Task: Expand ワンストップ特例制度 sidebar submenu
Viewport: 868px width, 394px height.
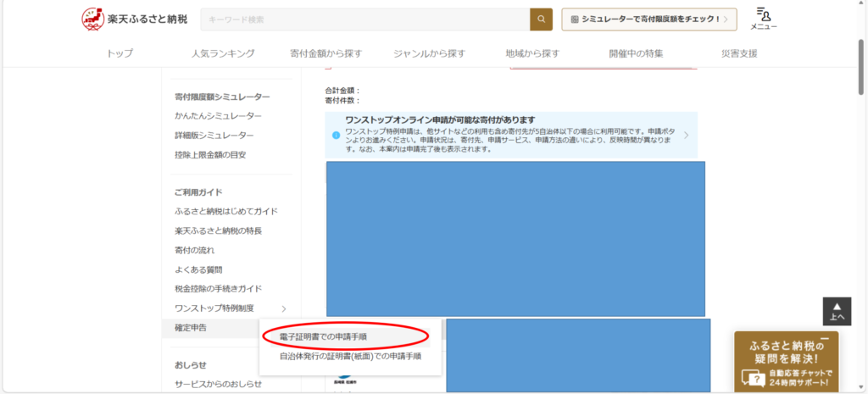Action: point(284,308)
